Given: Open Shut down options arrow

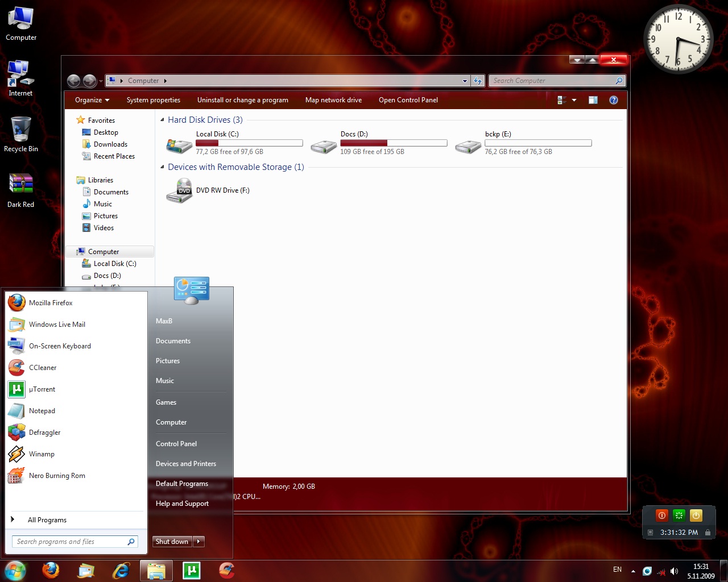Looking at the screenshot, I should coord(198,542).
